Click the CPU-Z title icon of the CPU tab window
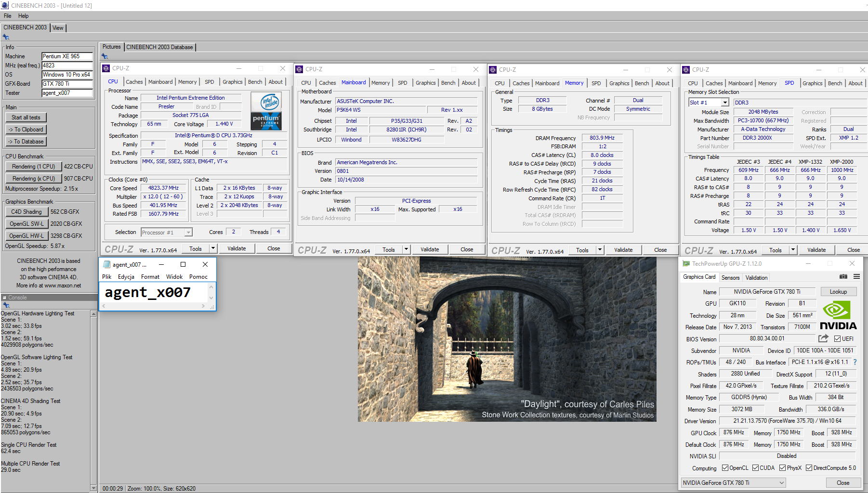The image size is (868, 493). (106, 68)
